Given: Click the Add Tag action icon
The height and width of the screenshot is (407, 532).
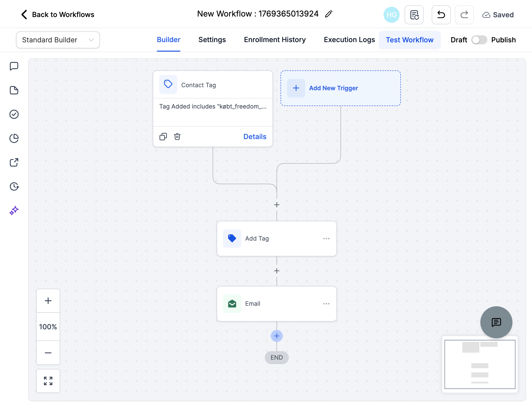Looking at the screenshot, I should pos(232,239).
